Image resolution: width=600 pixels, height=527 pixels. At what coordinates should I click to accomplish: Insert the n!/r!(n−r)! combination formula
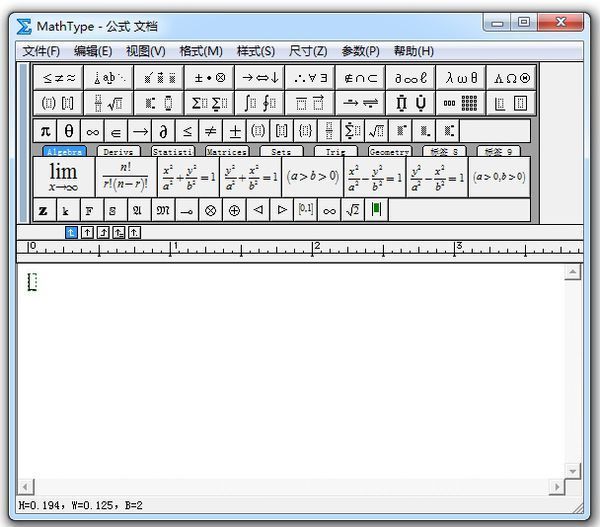pos(126,177)
